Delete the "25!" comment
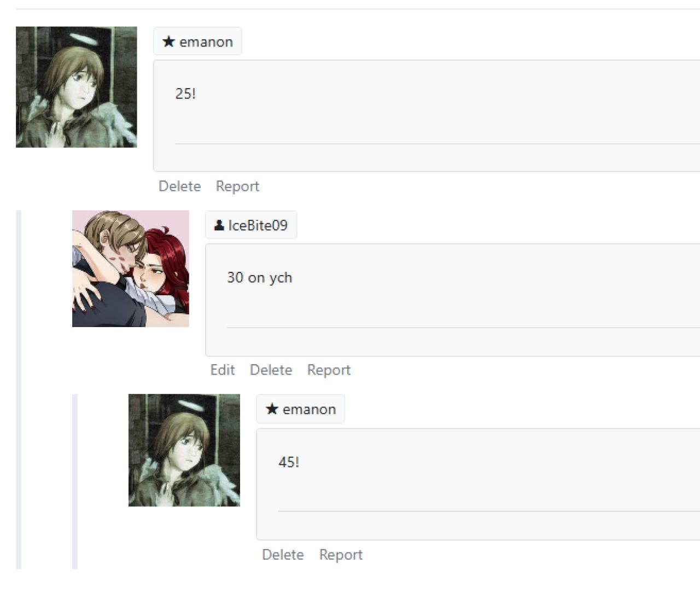 pyautogui.click(x=180, y=186)
